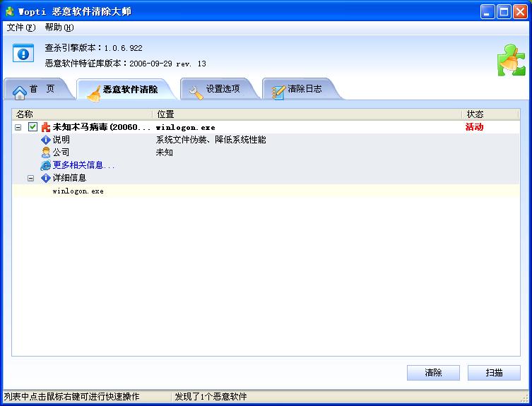532x406 pixels.
Task: Click the 列表中点击鼠标右键可进行快速操作 status hint
Action: pos(71,397)
